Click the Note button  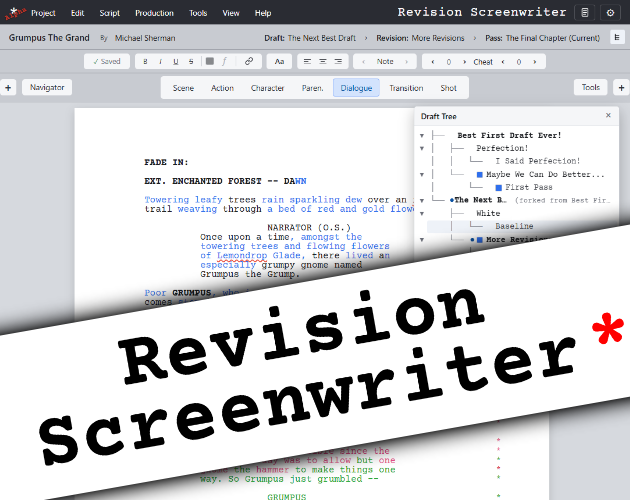click(x=385, y=61)
